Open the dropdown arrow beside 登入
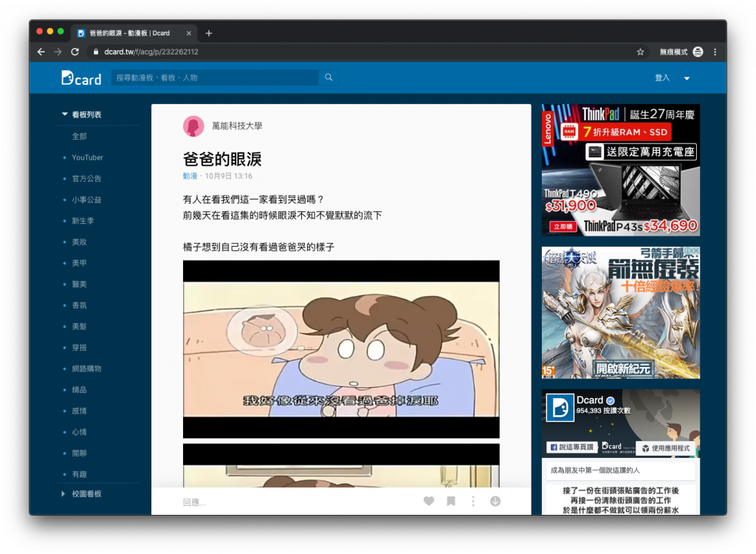The width and height of the screenshot is (756, 554). 687,78
